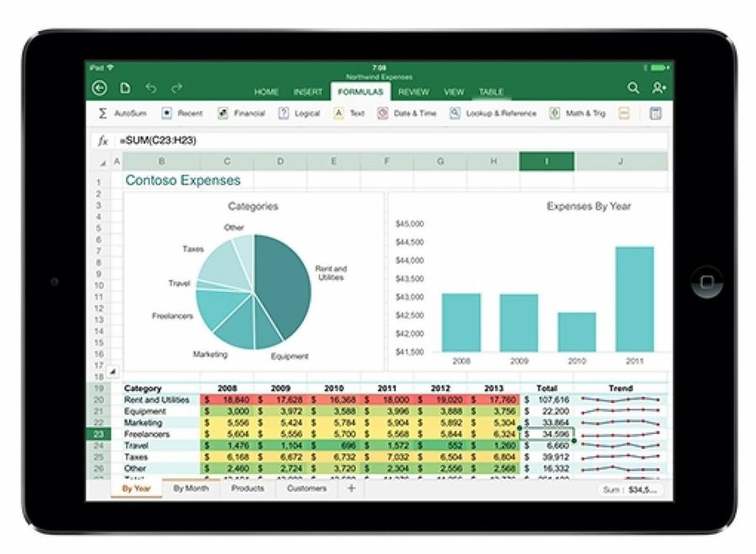This screenshot has width=756, height=554.
Task: Undo the last action
Action: click(x=151, y=87)
